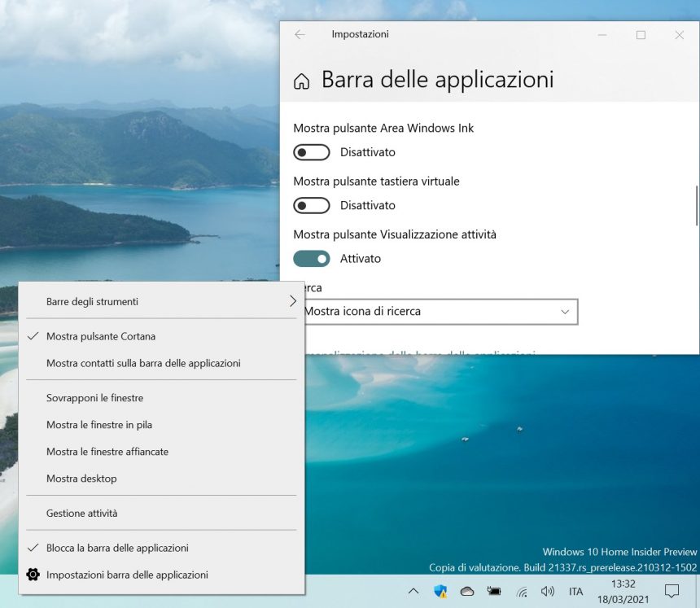This screenshot has width=700, height=608.
Task: Click the Attivato status text
Action: point(361,259)
